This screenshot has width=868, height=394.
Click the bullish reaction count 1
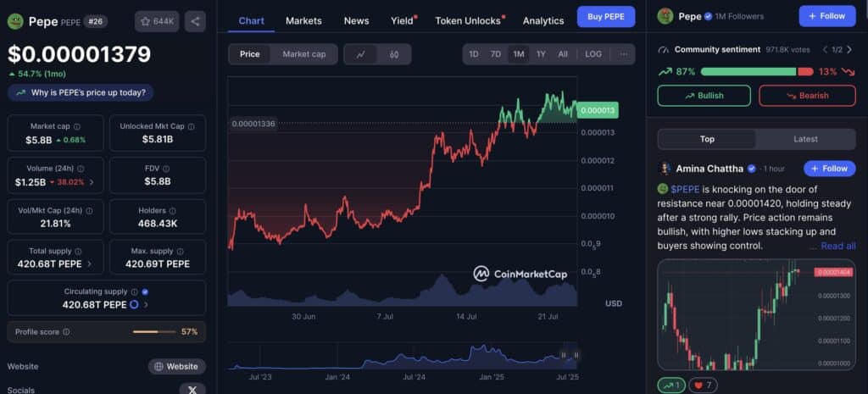click(x=670, y=385)
